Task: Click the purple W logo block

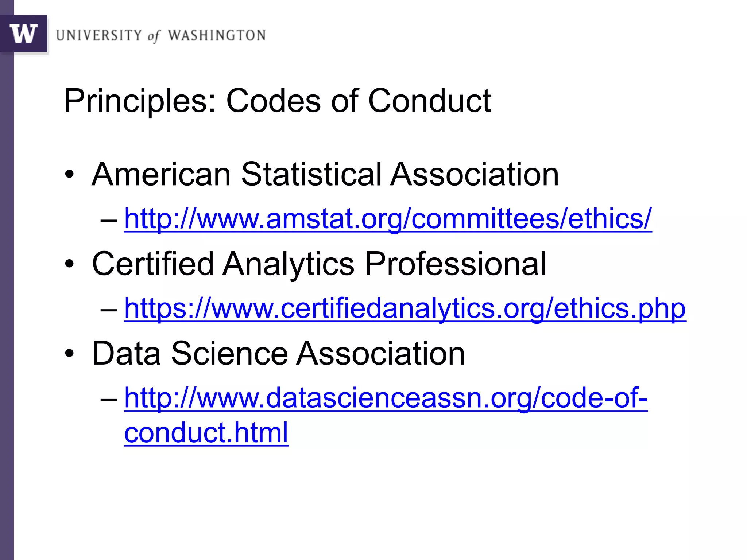Action: tap(23, 34)
